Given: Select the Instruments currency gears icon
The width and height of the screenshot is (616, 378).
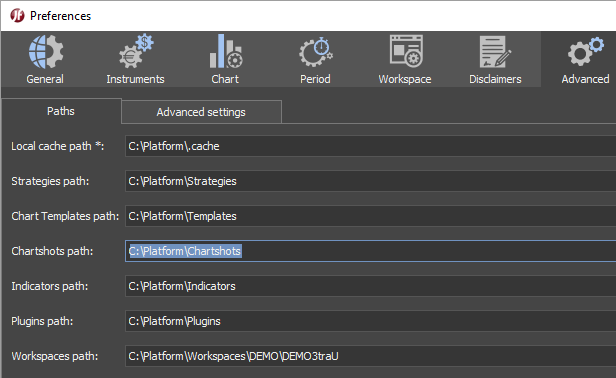Looking at the screenshot, I should (x=136, y=51).
